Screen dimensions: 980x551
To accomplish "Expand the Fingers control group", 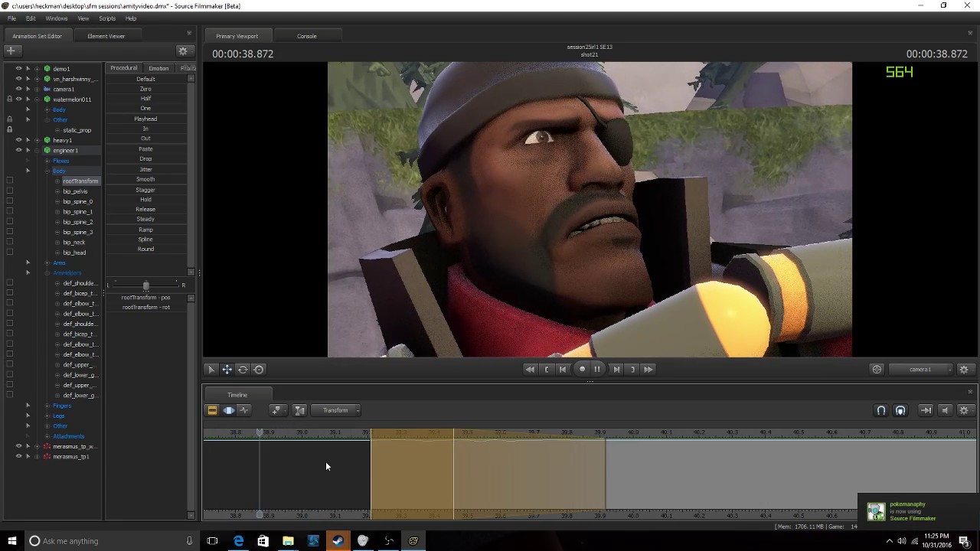I will 47,406.
